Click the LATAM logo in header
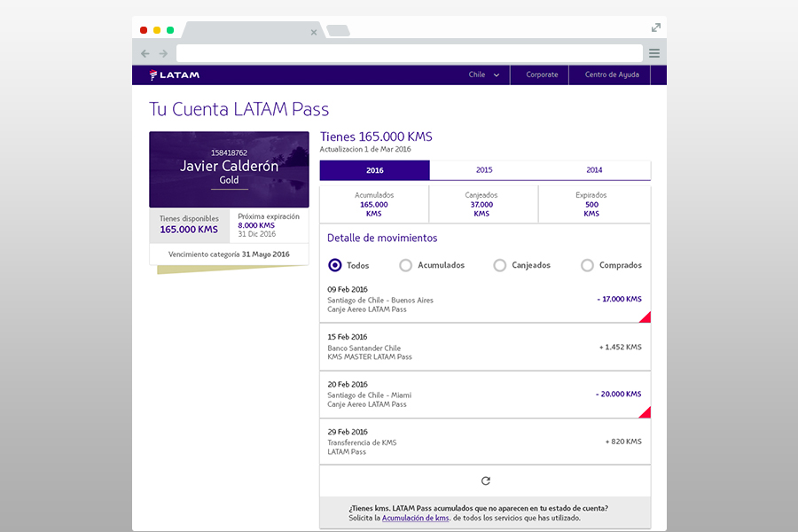 pos(175,75)
